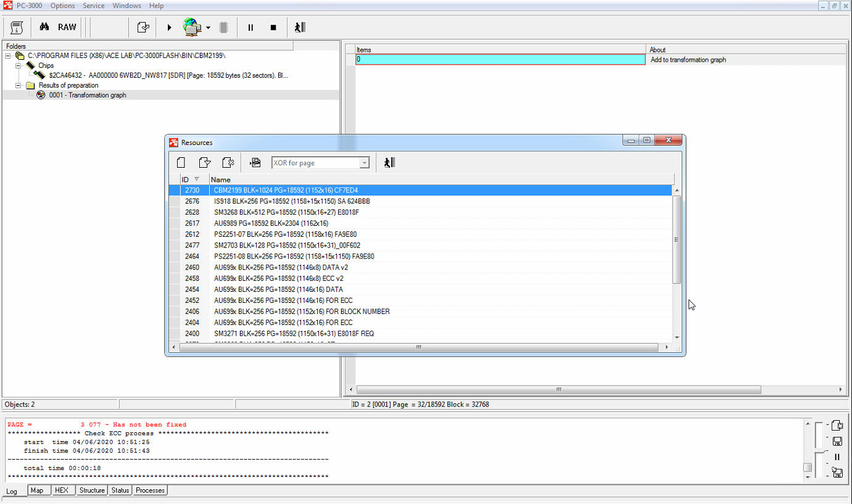The height and width of the screenshot is (504, 852).
Task: Collapse the Results of preparation folder
Action: (x=18, y=85)
